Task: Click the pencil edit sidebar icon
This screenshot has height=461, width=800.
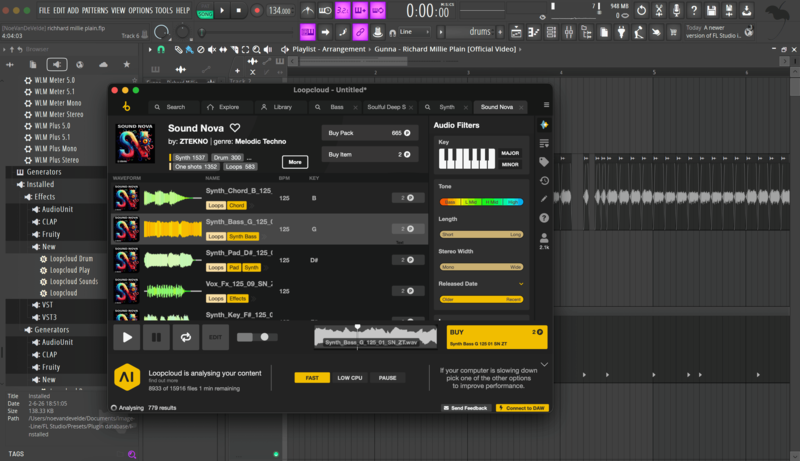Action: pyautogui.click(x=544, y=199)
